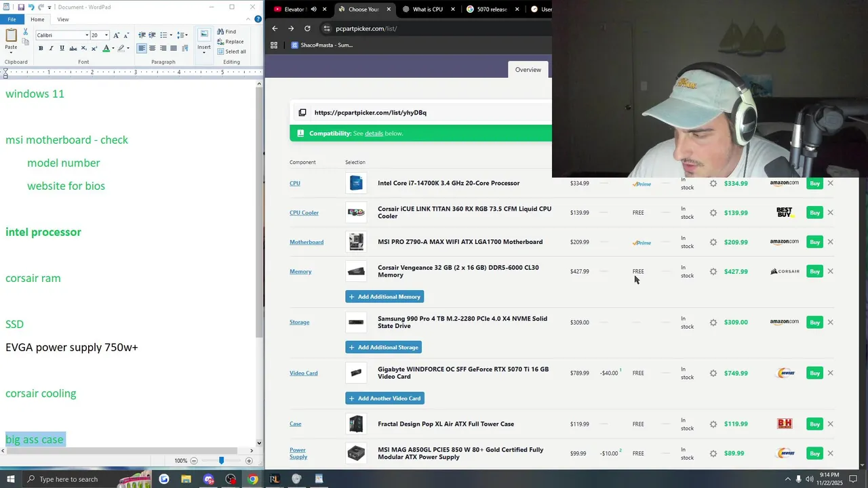Align text right

click(163, 48)
